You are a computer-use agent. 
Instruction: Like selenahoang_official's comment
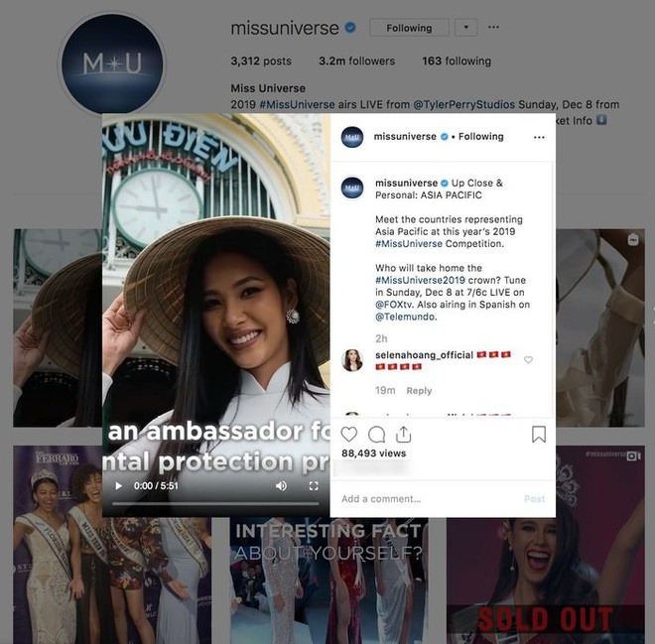click(x=528, y=359)
